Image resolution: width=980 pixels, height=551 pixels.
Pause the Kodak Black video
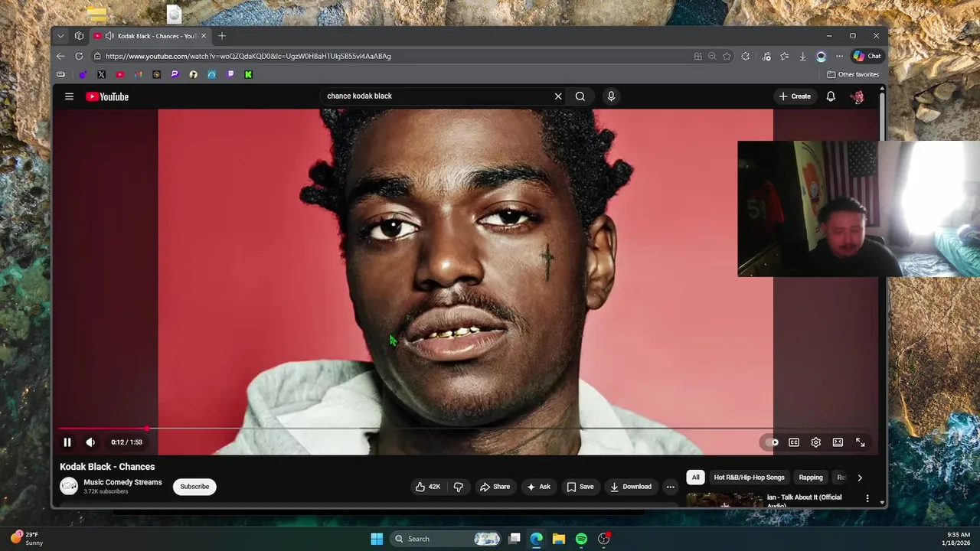pyautogui.click(x=67, y=442)
